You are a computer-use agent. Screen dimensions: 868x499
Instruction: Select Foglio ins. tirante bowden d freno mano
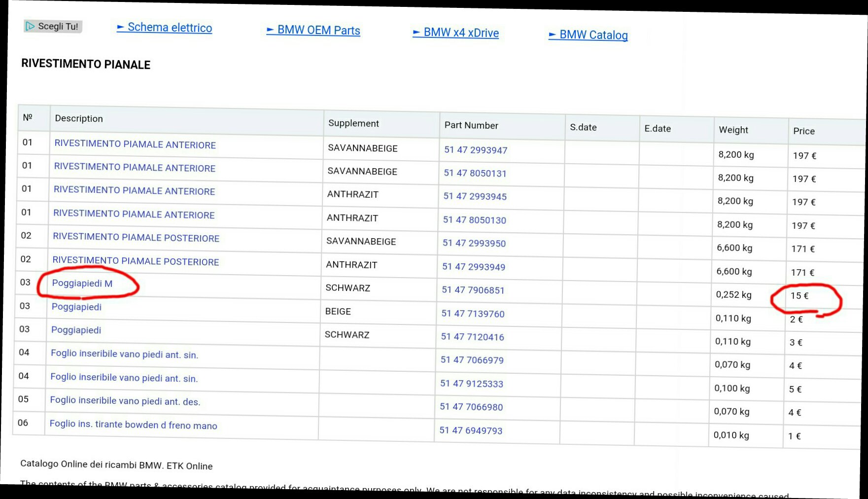click(133, 425)
